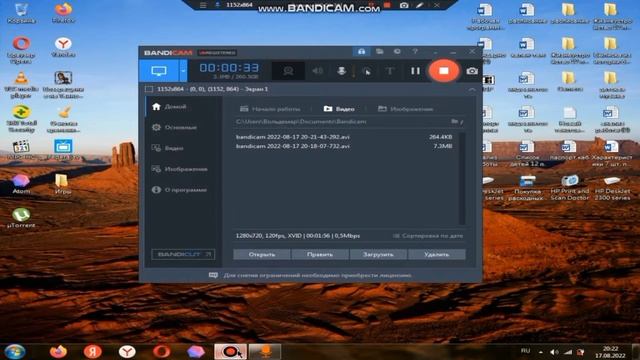
Task: Open the output folder icon in title bar
Action: (380, 51)
